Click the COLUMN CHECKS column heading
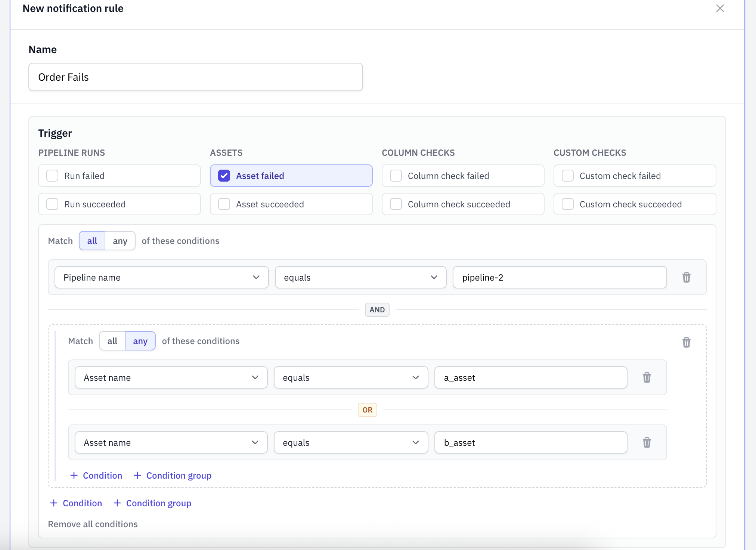 tap(418, 153)
